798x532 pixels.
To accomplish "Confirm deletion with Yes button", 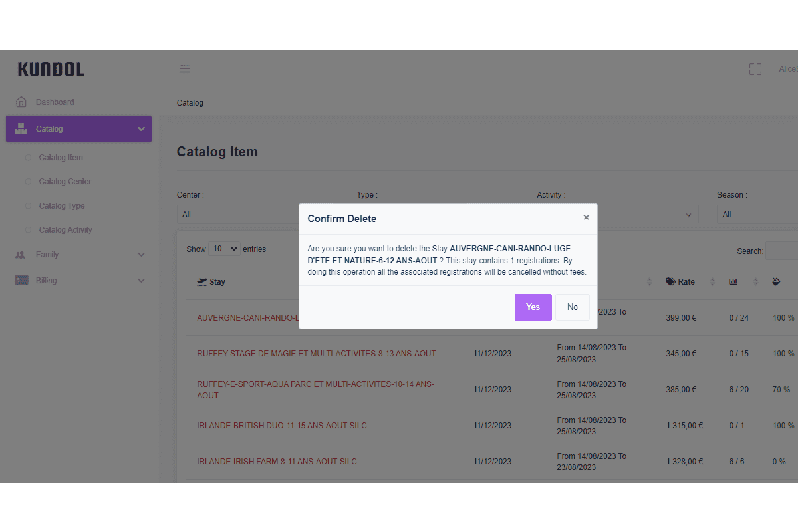I will 533,307.
